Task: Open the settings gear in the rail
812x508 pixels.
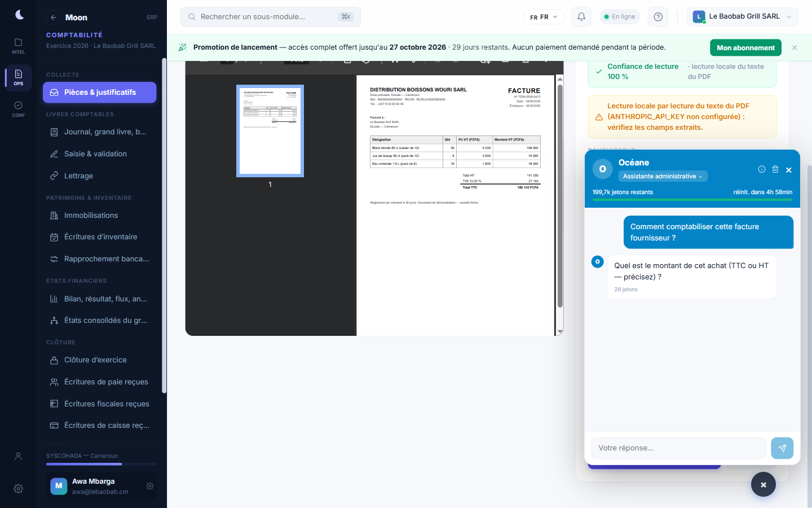Action: (x=18, y=489)
